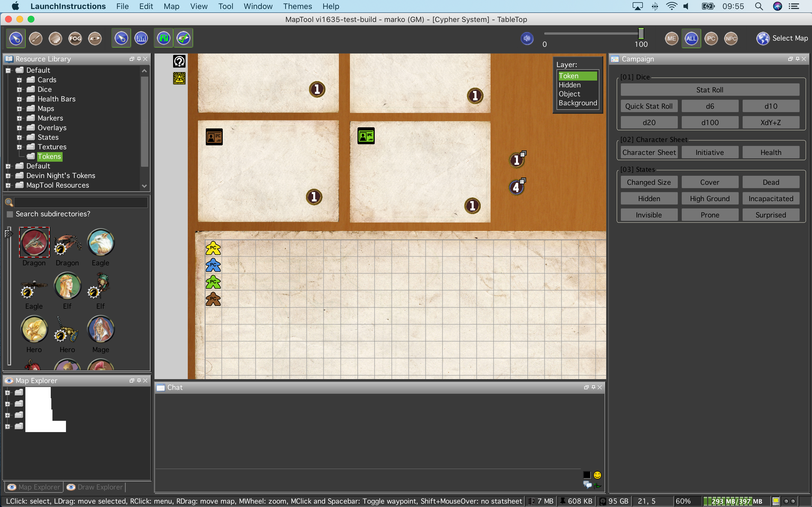
Task: Expand Devin Night's Tokens library
Action: [8, 176]
